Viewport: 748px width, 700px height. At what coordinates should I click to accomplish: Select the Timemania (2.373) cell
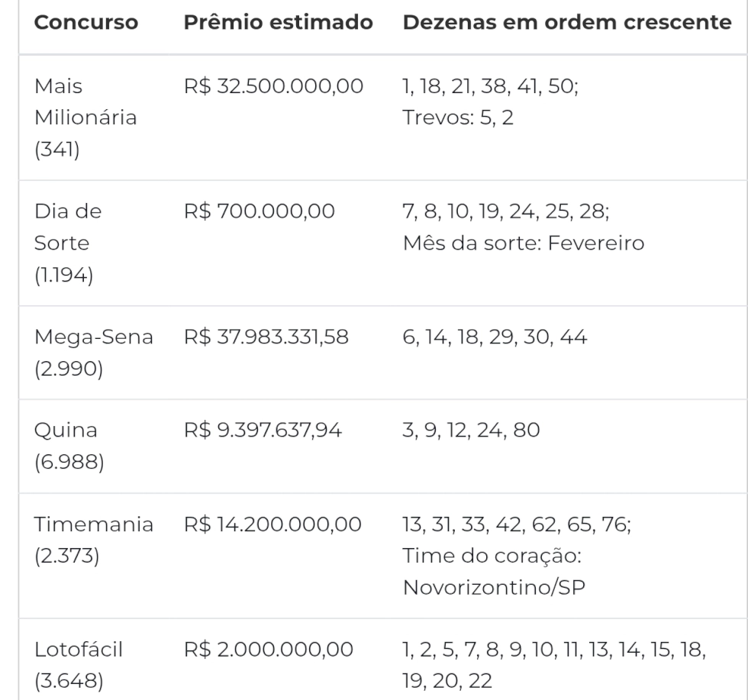(x=94, y=540)
